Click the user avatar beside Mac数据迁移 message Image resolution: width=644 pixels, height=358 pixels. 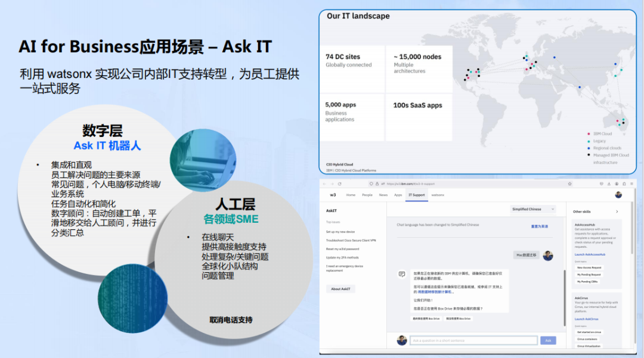click(548, 256)
